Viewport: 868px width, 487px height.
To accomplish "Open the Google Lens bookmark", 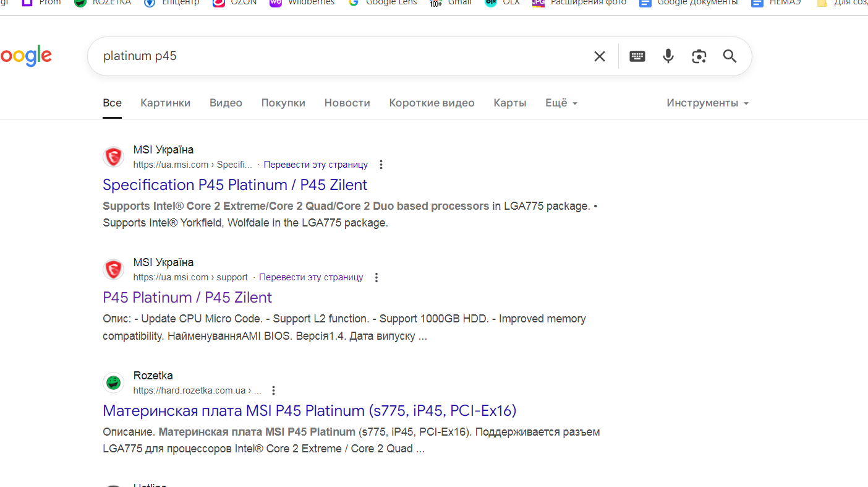I will click(x=382, y=2).
